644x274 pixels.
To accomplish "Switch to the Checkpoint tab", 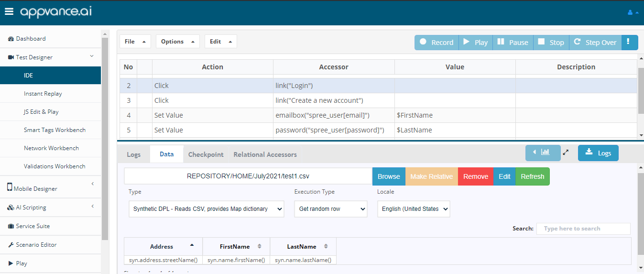I will [x=206, y=154].
